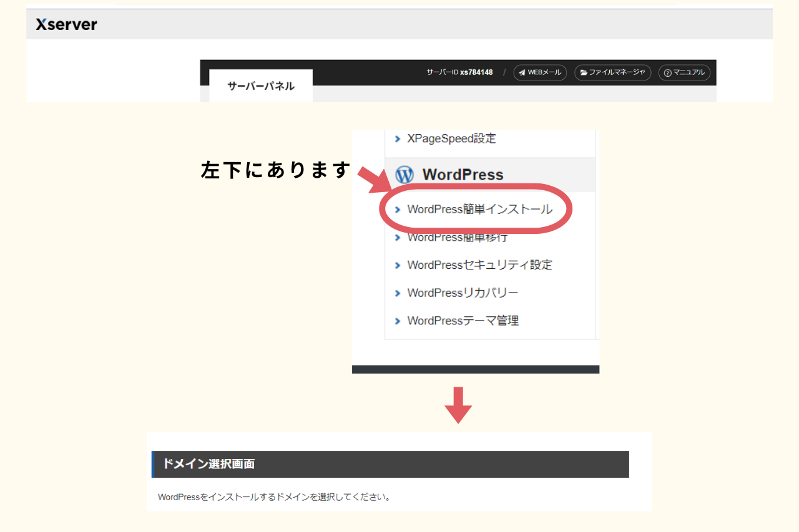Open the サーバーパネル tab
This screenshot has width=799, height=532.
click(261, 86)
